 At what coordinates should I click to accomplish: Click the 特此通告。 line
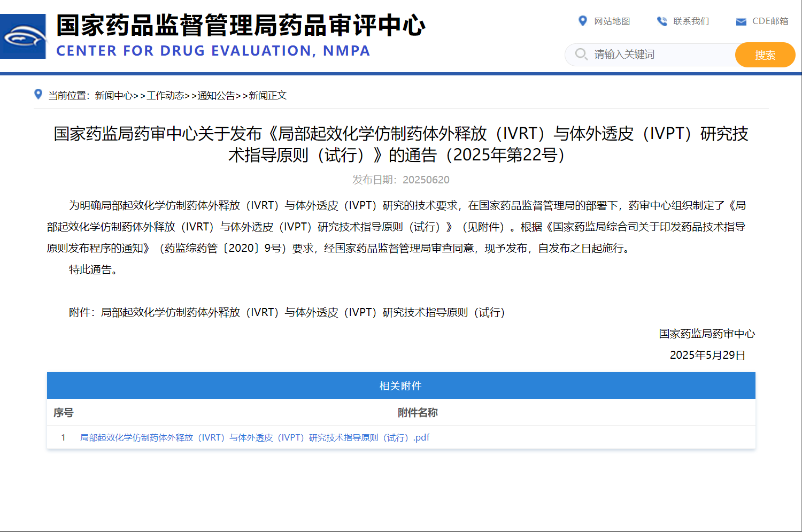pos(93,269)
